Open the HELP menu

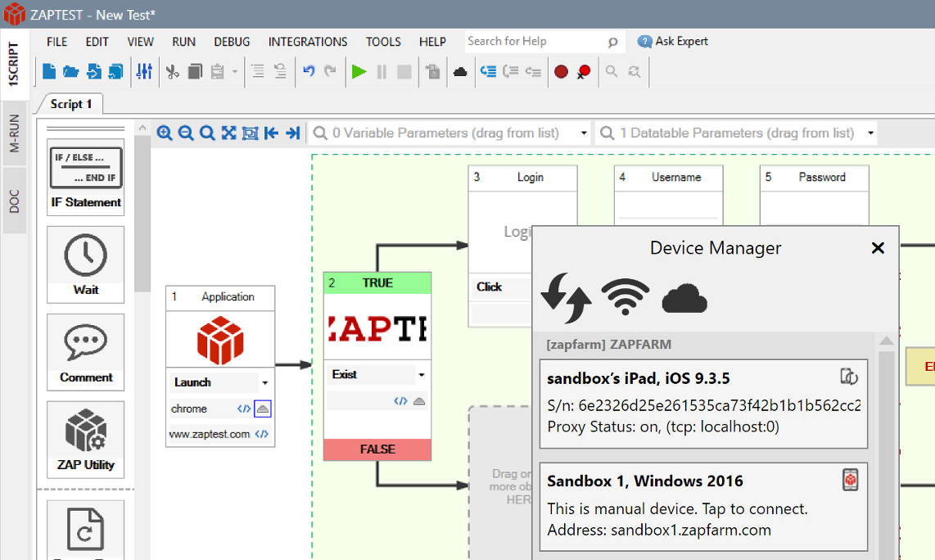[432, 42]
